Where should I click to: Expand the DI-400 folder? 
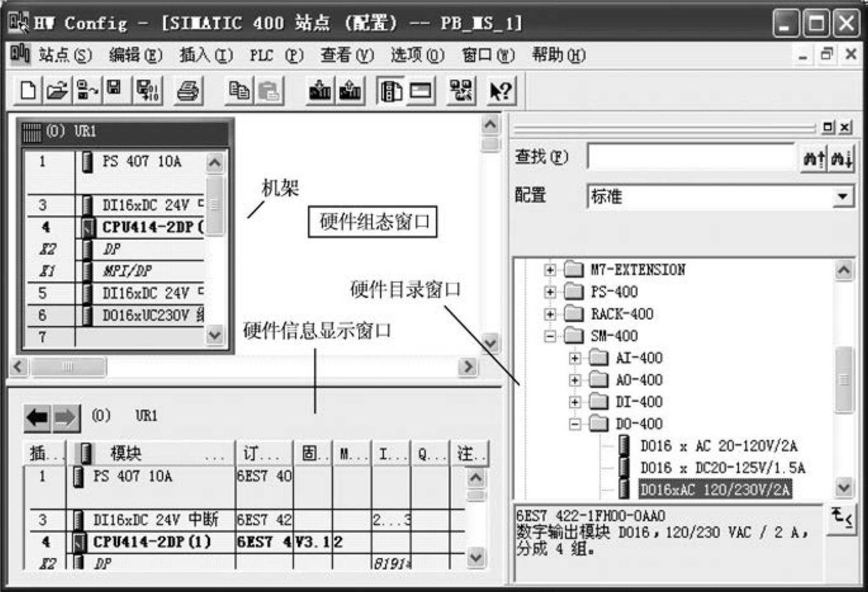(574, 402)
